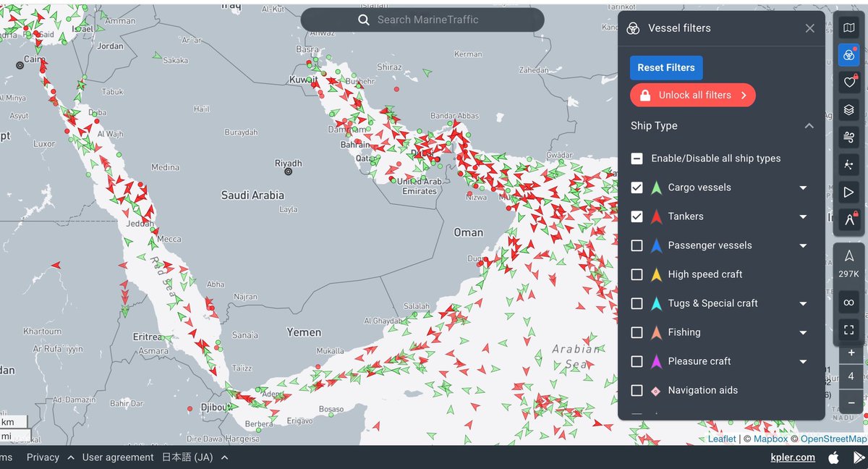Click Unlock all filters button
Image resolution: width=868 pixels, height=469 pixels.
(x=693, y=95)
